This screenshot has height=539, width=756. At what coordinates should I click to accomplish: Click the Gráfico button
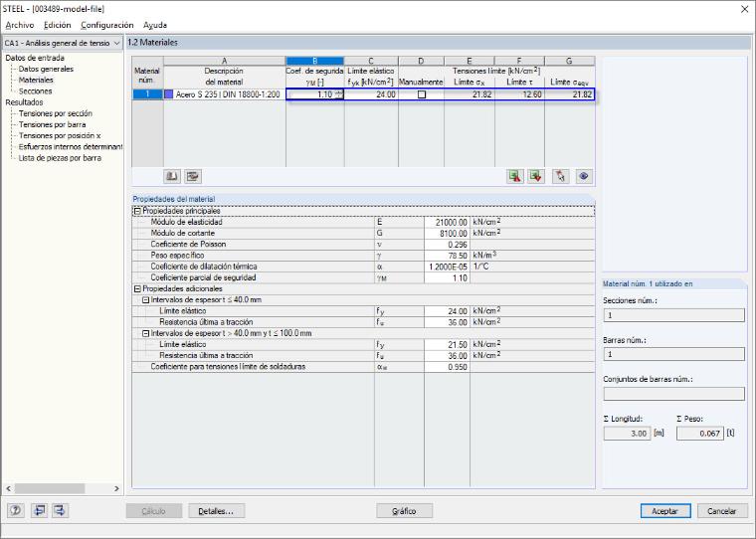(404, 511)
